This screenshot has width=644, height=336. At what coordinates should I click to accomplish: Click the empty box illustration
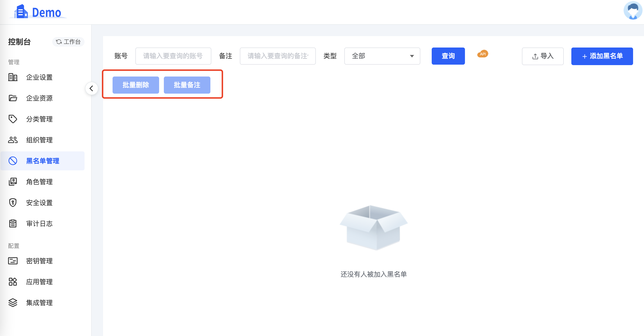(374, 228)
